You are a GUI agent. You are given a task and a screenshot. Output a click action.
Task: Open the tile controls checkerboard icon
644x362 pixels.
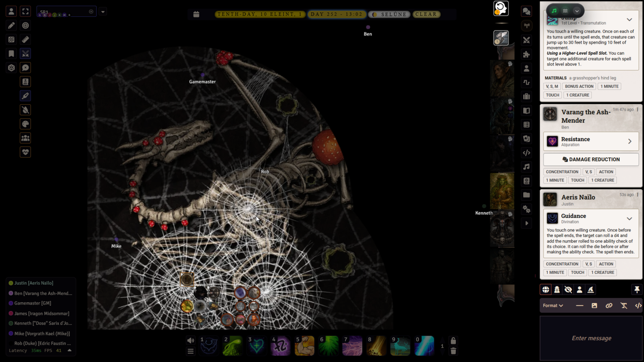[x=11, y=39]
